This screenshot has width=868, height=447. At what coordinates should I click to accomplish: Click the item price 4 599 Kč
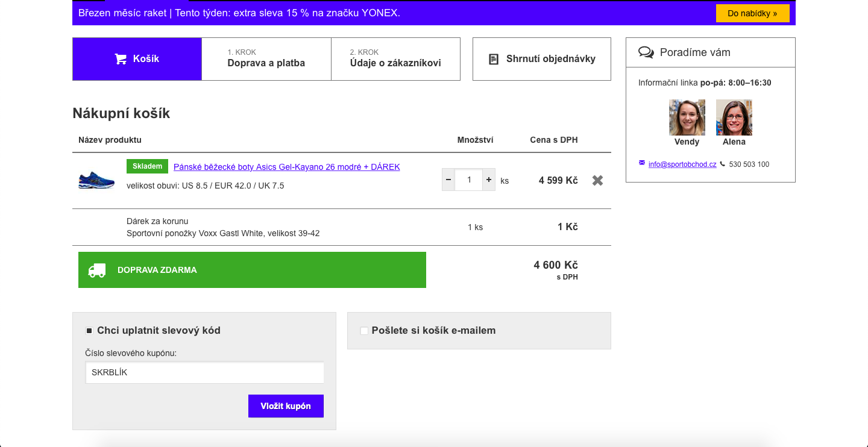[558, 180]
